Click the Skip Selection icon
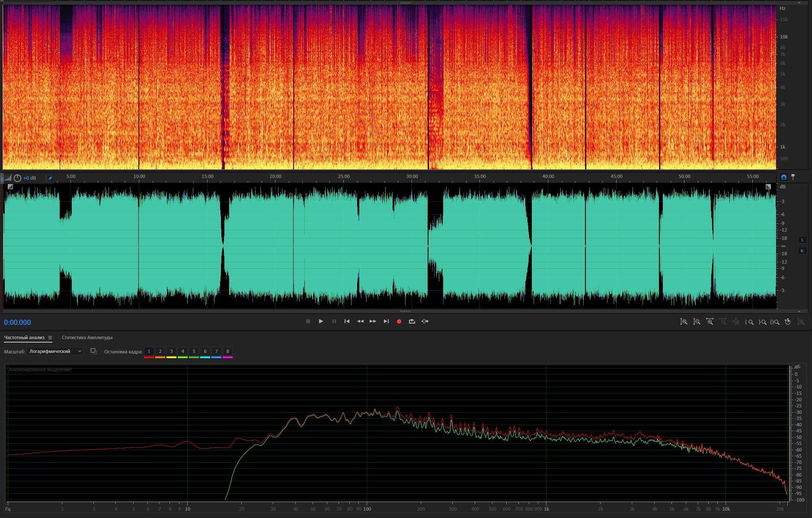Screen dimensions: 812x518 coord(425,321)
